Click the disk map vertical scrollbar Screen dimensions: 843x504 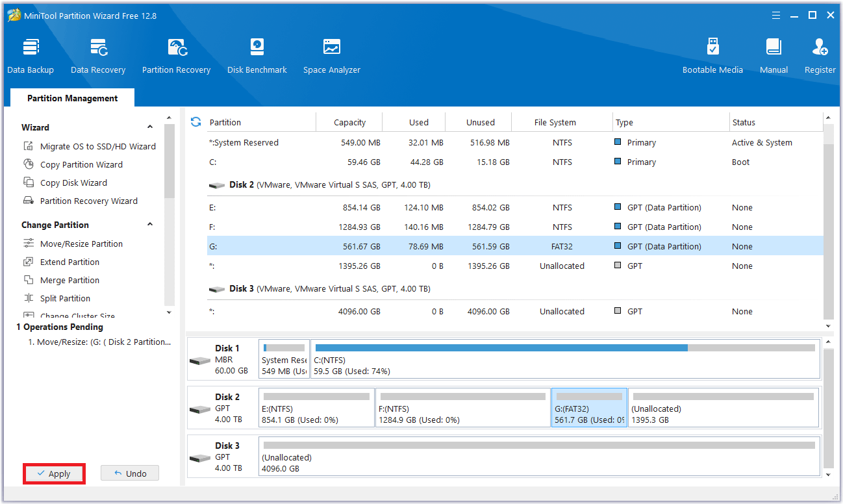tap(828, 408)
